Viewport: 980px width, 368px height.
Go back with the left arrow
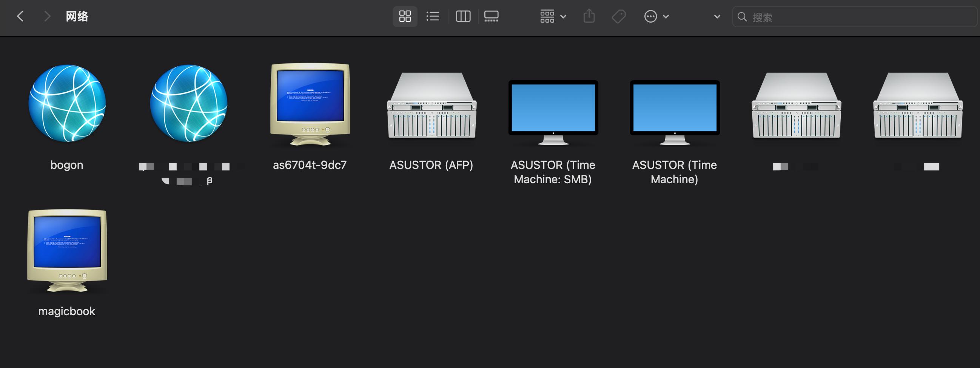(x=20, y=16)
